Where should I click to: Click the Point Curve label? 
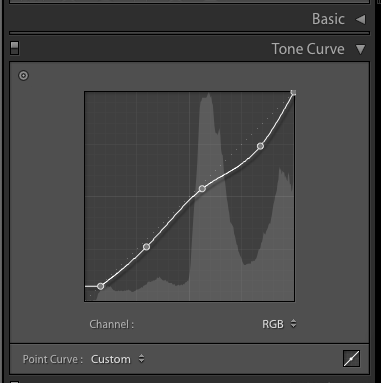tap(53, 359)
